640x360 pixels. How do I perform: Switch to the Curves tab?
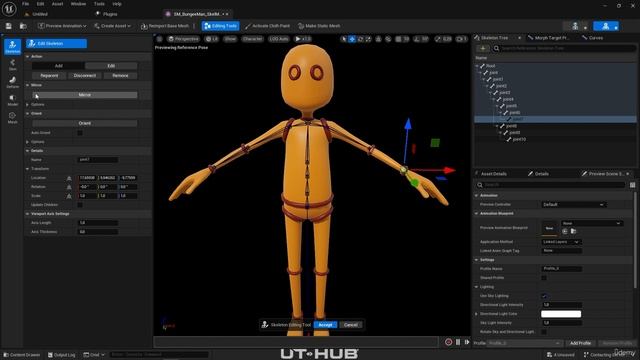594,38
